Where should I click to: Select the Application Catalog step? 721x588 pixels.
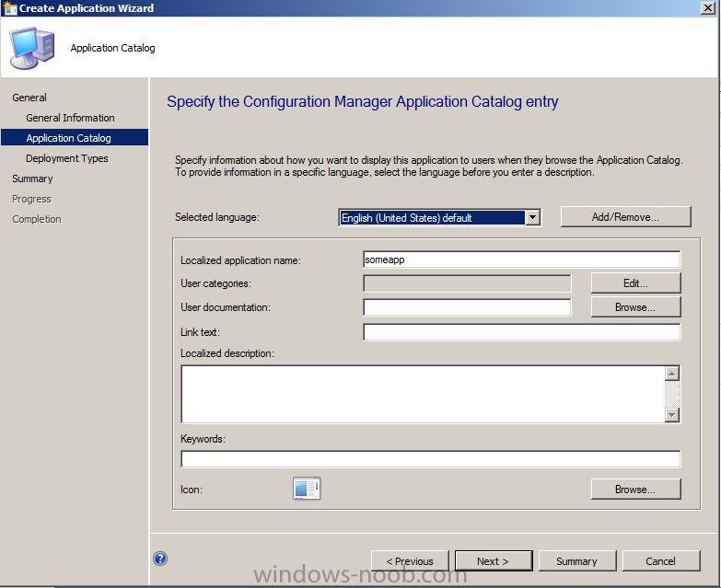point(75,138)
